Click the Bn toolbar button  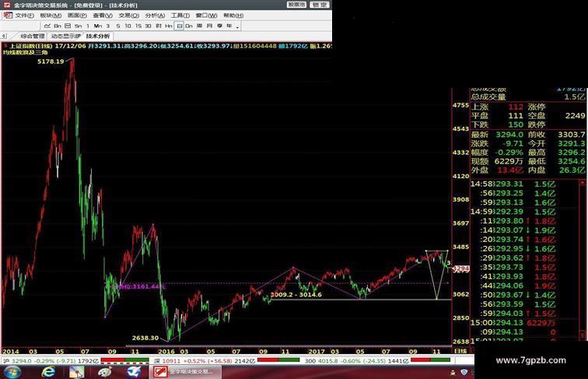pos(58,26)
